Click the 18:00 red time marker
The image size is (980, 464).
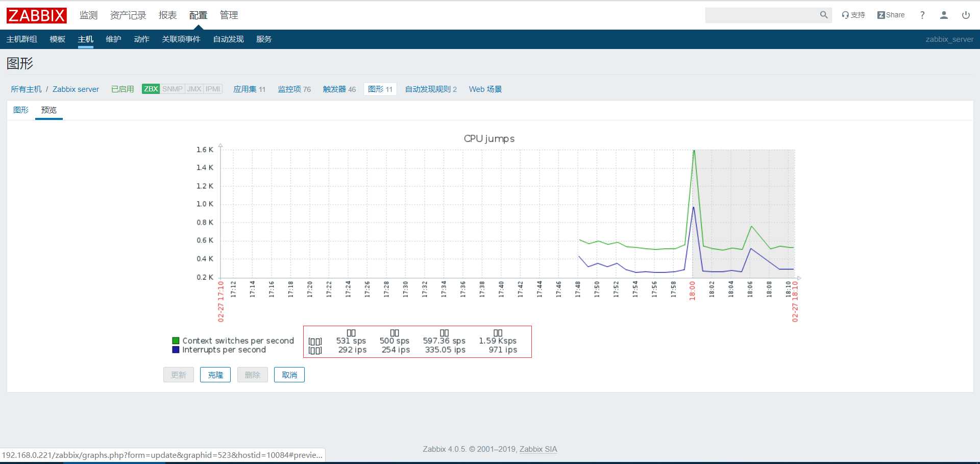(693, 290)
